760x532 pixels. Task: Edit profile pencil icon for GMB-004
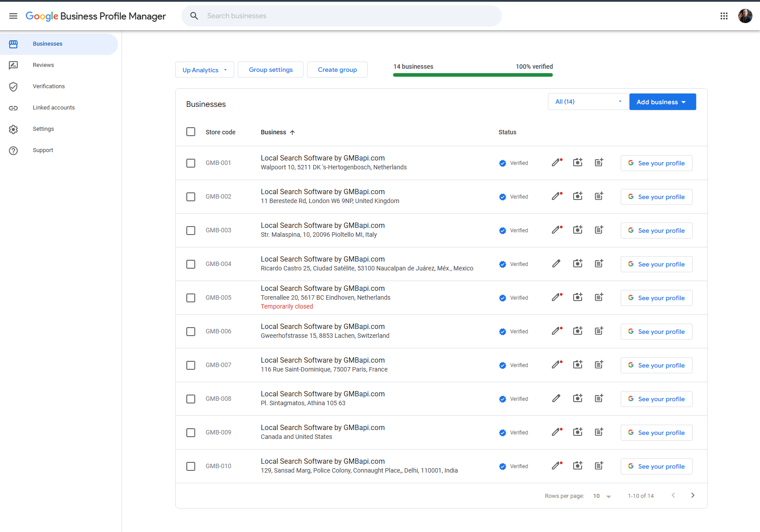click(556, 264)
